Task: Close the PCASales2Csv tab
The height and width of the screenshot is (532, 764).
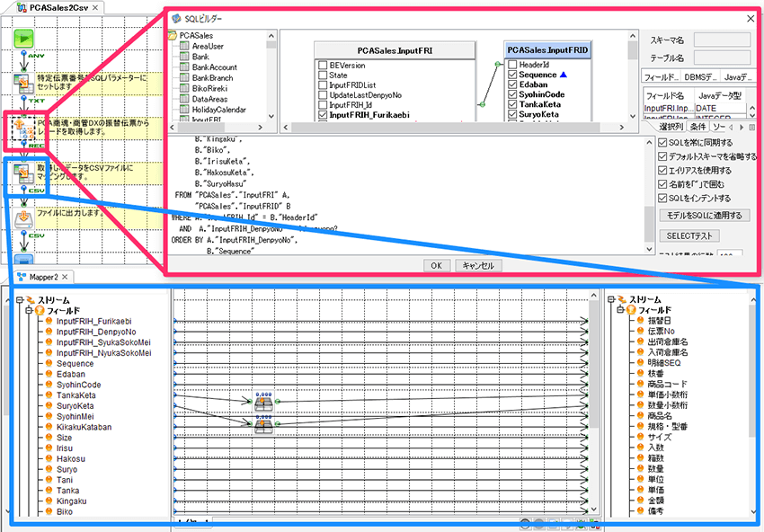Action: point(95,8)
